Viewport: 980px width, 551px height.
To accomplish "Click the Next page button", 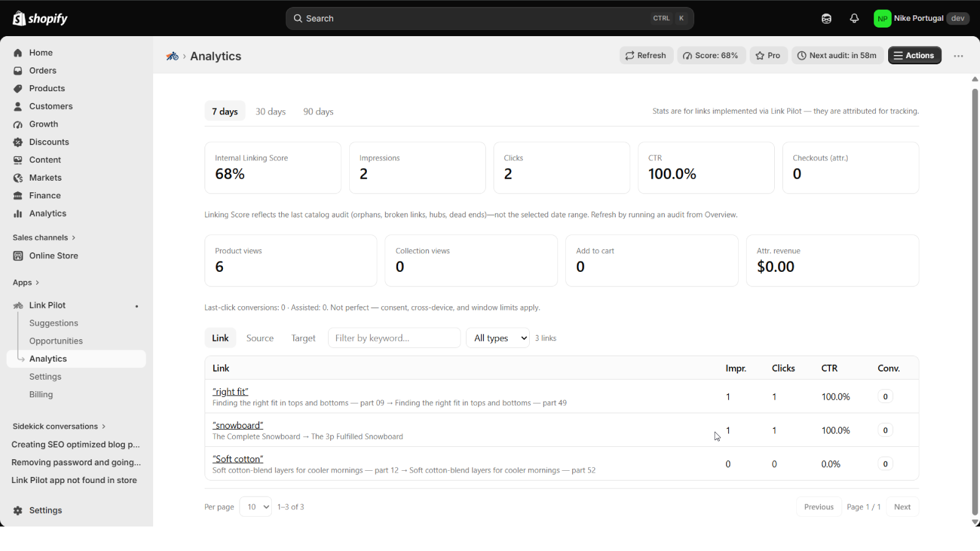I will click(902, 507).
